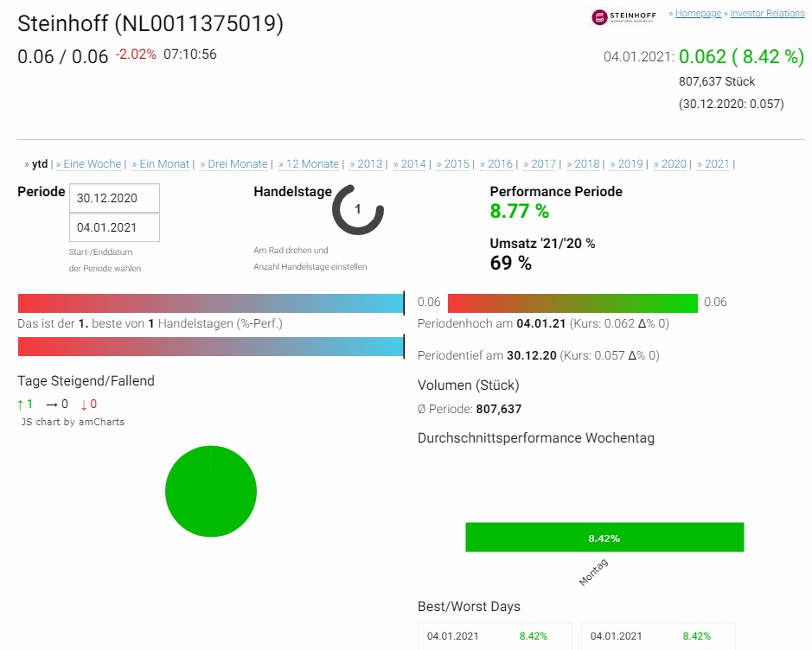Click the Ø Periode: 807,637 text
The height and width of the screenshot is (650, 812).
coord(470,409)
